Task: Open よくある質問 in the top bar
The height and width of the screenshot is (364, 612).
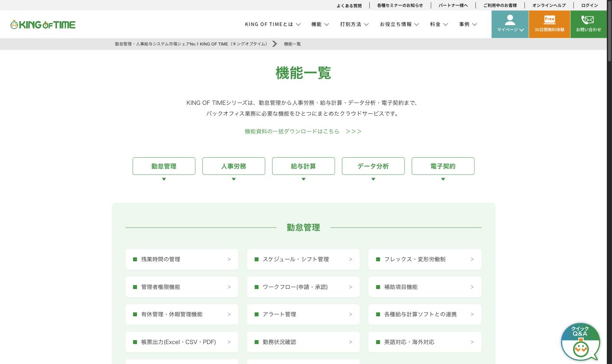Action: pyautogui.click(x=349, y=6)
